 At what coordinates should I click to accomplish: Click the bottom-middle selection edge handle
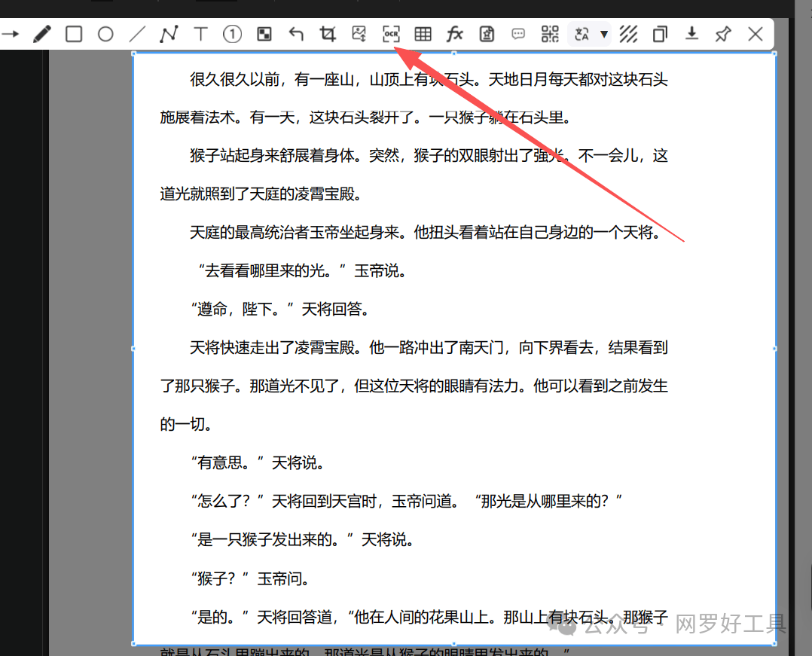click(x=454, y=644)
